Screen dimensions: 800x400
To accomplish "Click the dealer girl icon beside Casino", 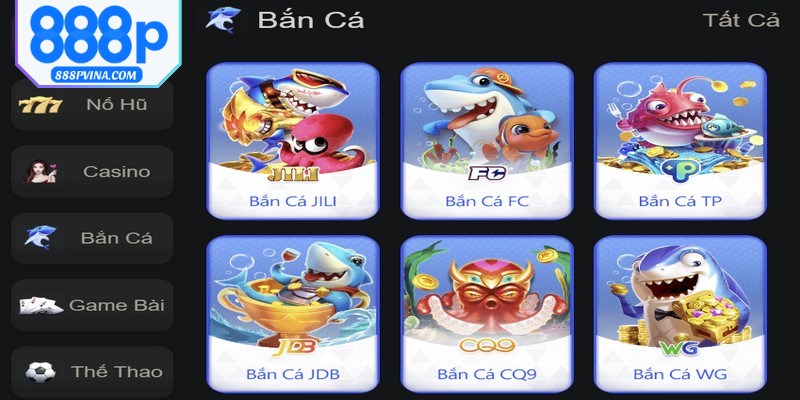I will click(40, 171).
